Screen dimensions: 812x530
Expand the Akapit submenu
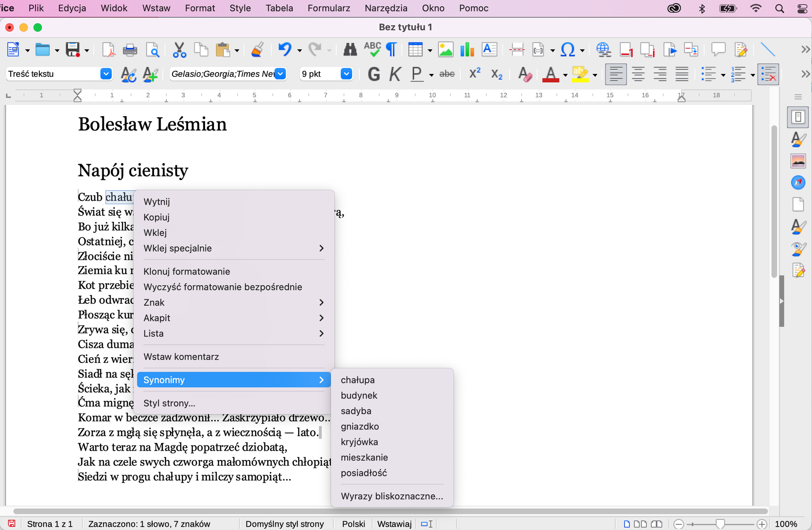[234, 318]
